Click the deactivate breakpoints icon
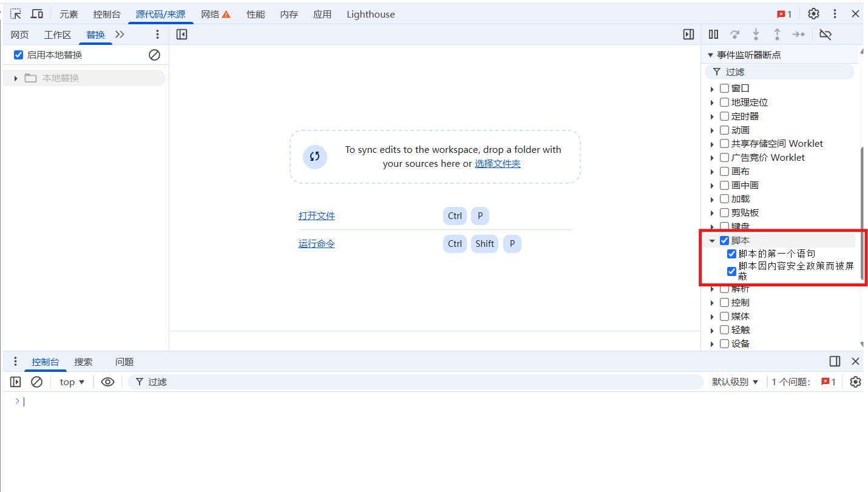 [825, 35]
